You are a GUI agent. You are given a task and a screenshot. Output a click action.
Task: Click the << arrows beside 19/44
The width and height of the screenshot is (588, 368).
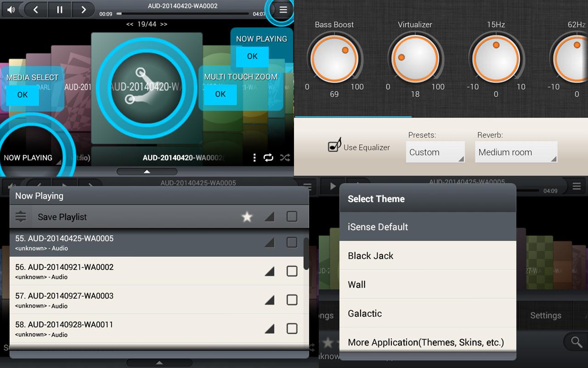click(x=130, y=24)
